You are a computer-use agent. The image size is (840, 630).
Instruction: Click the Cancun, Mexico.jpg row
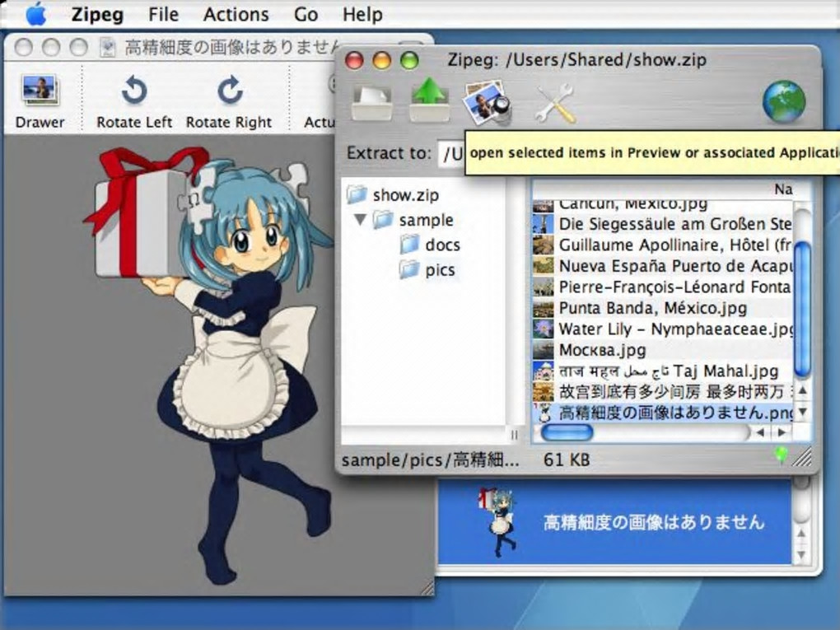point(663,206)
